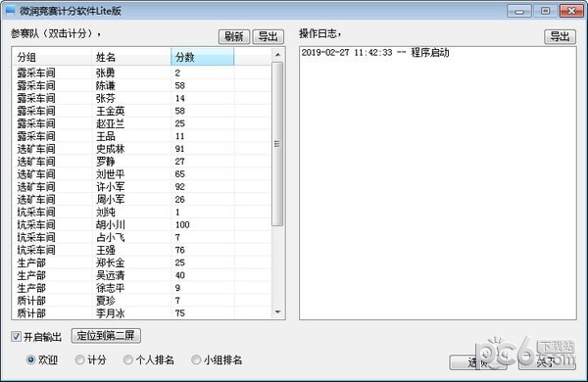Click the list scrollbar down arrow

(277, 311)
